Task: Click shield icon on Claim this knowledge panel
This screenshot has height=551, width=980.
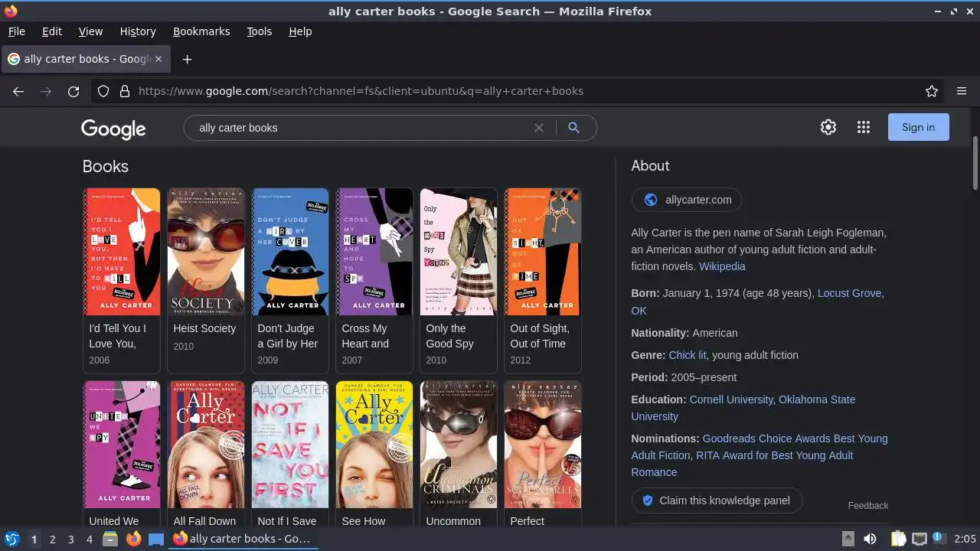Action: click(648, 500)
